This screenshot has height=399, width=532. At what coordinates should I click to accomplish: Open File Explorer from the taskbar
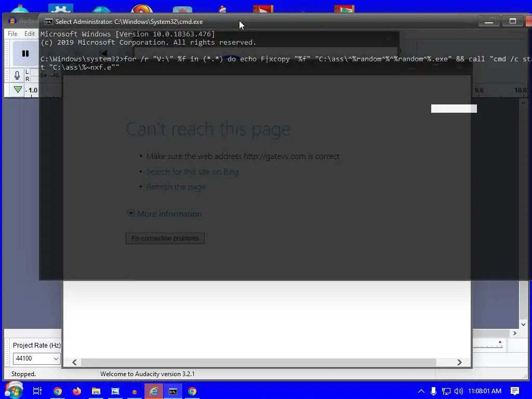(x=96, y=391)
